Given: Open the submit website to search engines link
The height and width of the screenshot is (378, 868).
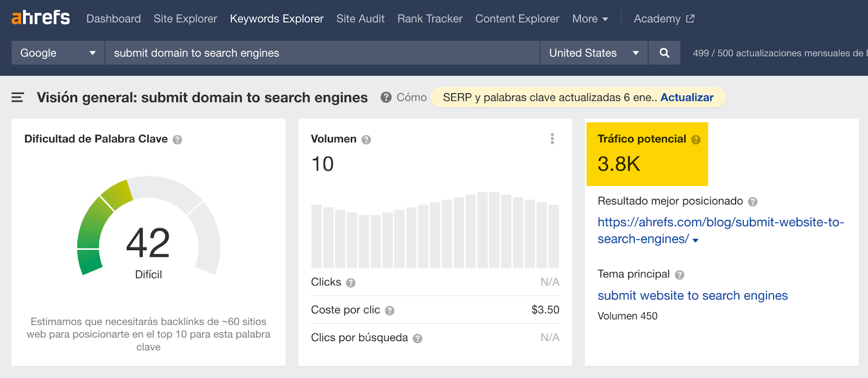Looking at the screenshot, I should [x=692, y=296].
